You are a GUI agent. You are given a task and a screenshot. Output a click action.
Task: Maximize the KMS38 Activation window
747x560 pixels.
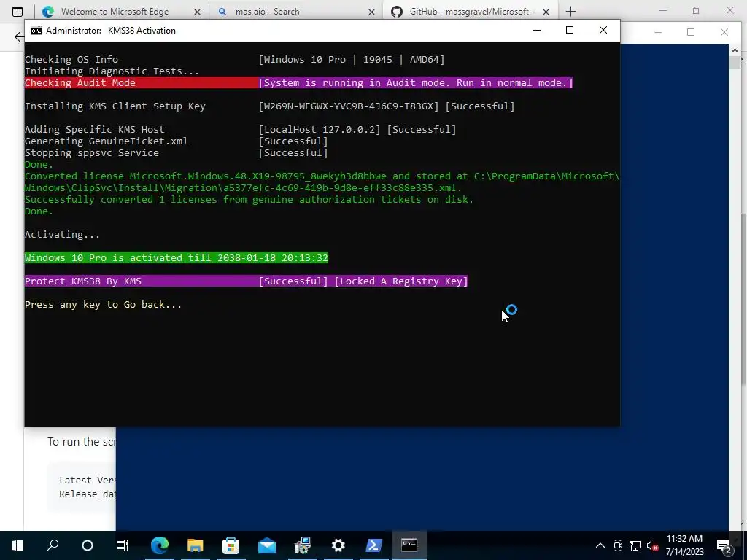[569, 30]
